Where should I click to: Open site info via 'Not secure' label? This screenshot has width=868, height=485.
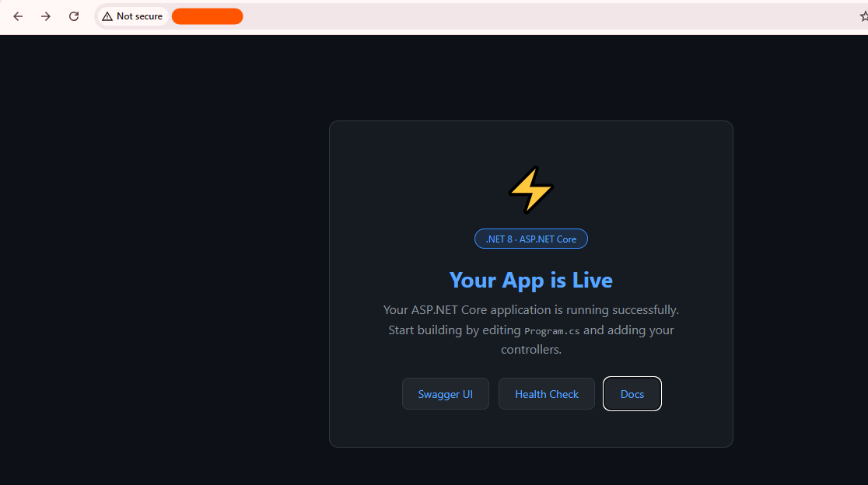pyautogui.click(x=139, y=16)
